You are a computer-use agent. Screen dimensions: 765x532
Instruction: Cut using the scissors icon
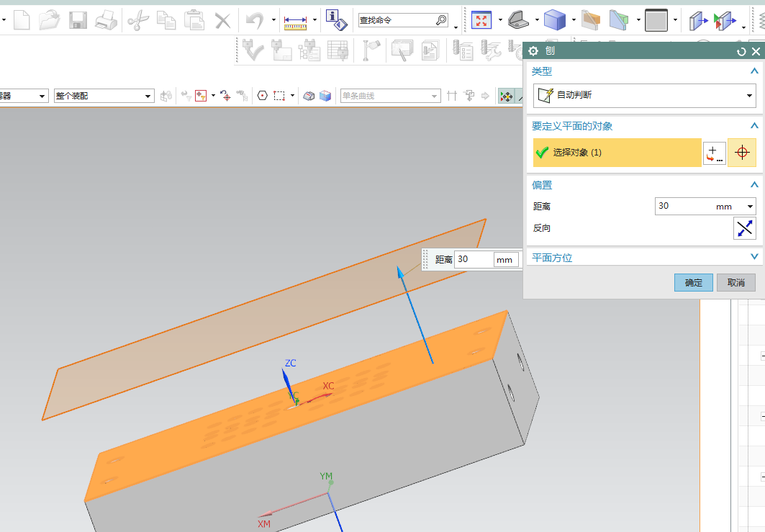click(x=138, y=20)
